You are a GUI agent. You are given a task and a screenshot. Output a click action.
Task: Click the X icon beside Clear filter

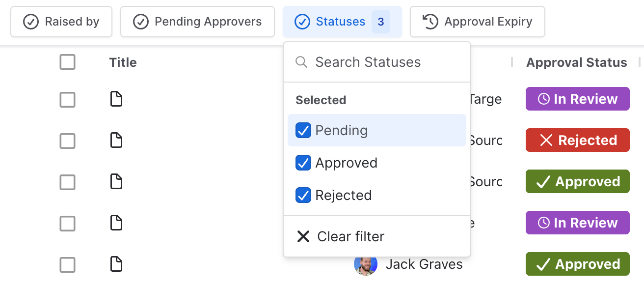click(303, 236)
